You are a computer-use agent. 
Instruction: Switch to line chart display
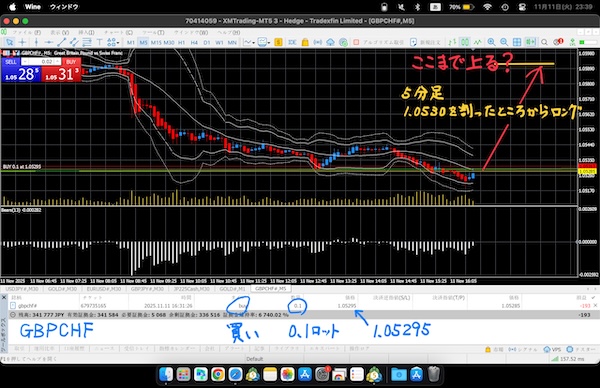pyautogui.click(x=478, y=42)
